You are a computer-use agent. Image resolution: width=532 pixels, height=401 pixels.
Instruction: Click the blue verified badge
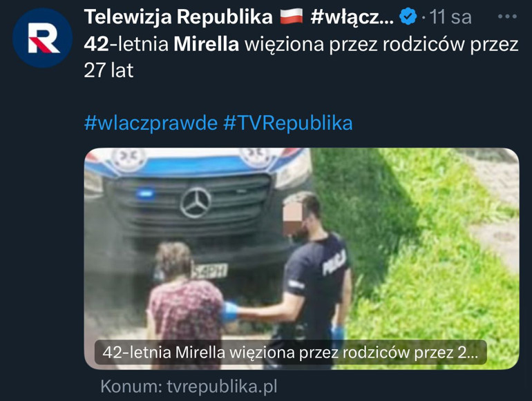coord(408,17)
